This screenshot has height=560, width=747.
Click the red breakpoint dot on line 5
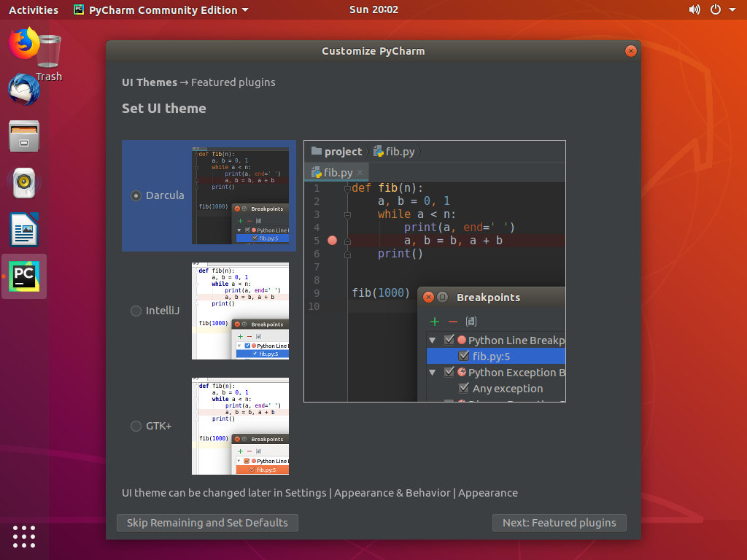click(333, 241)
